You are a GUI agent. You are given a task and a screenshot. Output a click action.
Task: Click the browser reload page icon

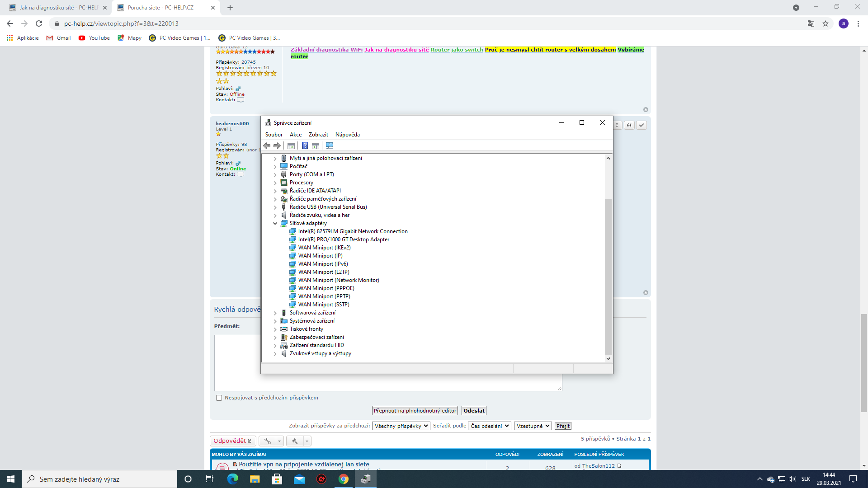click(x=39, y=23)
